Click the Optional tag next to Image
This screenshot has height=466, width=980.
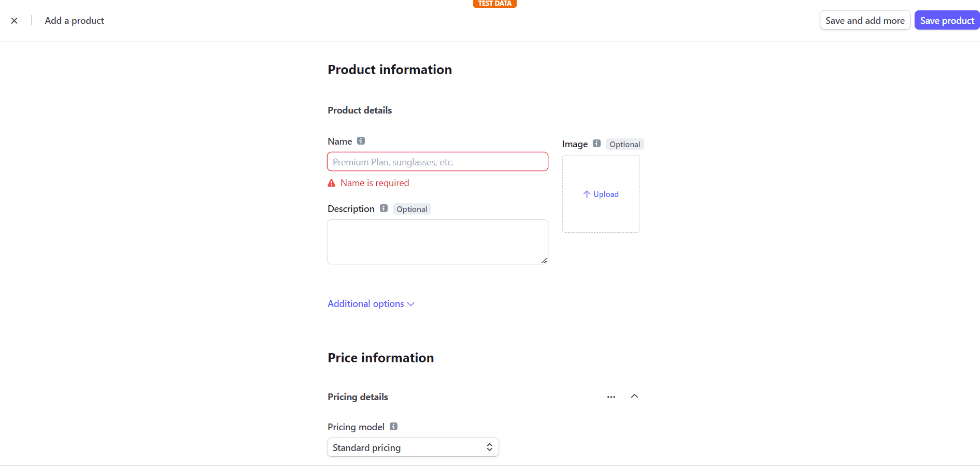[x=625, y=144]
